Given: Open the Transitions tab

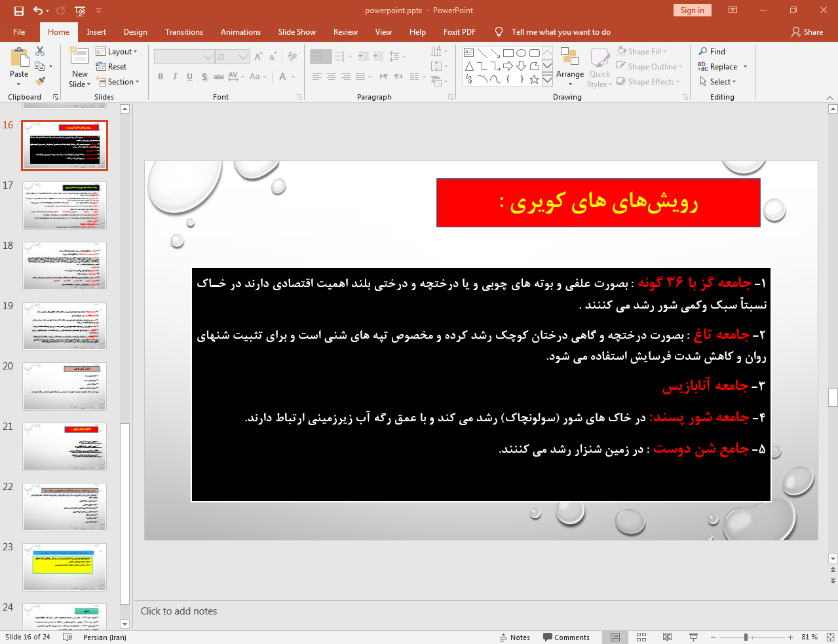Looking at the screenshot, I should tap(184, 32).
